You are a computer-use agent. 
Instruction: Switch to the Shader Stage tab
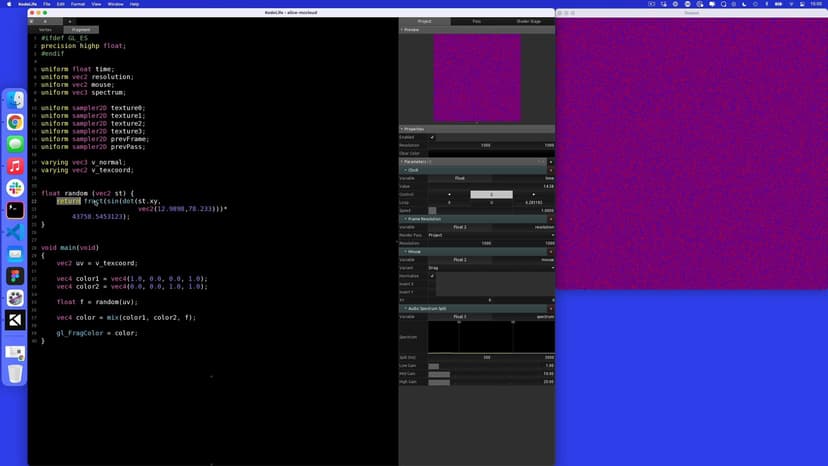[528, 21]
